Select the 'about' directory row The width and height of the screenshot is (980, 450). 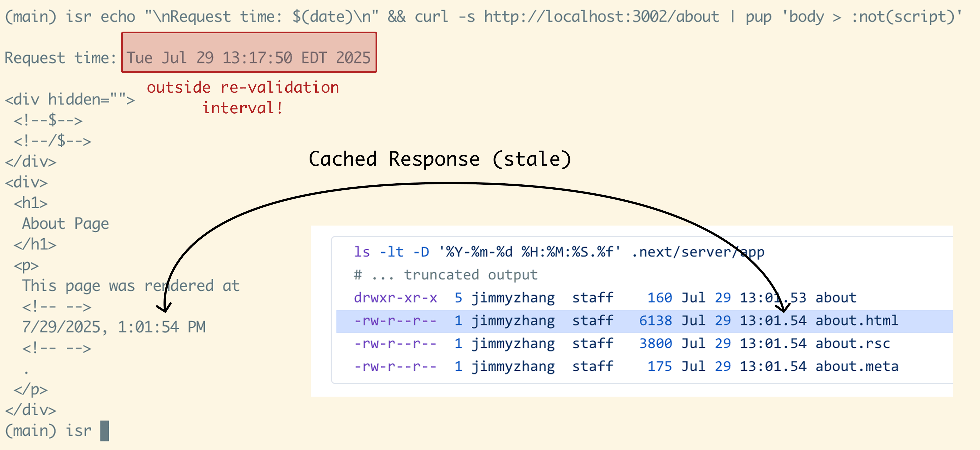[x=605, y=297]
